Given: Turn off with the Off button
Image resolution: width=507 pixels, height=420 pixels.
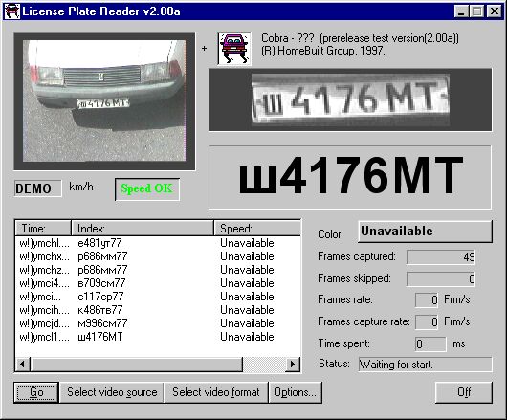Looking at the screenshot, I should [x=464, y=392].
